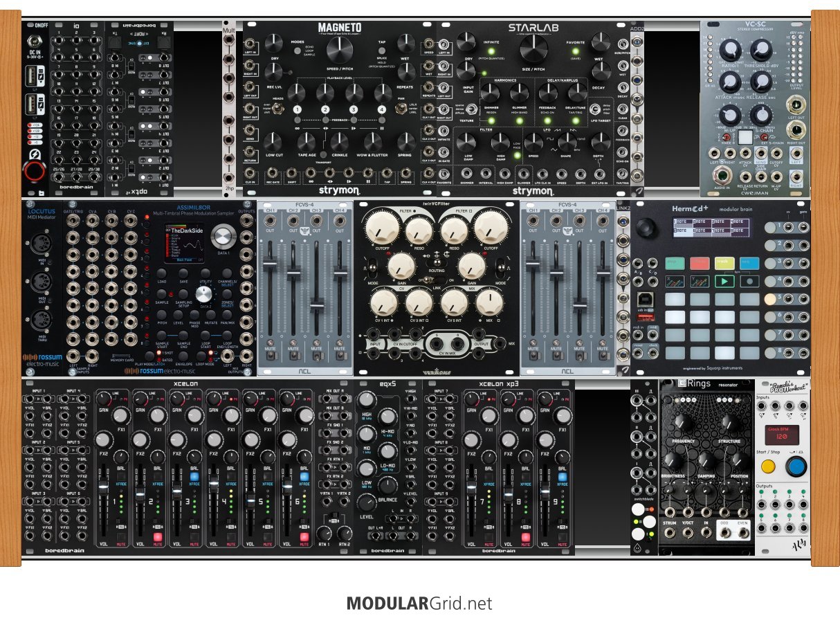Image resolution: width=840 pixels, height=618 pixels.
Task: Flip the Magneto PAN toggle switch
Action: [x=403, y=110]
